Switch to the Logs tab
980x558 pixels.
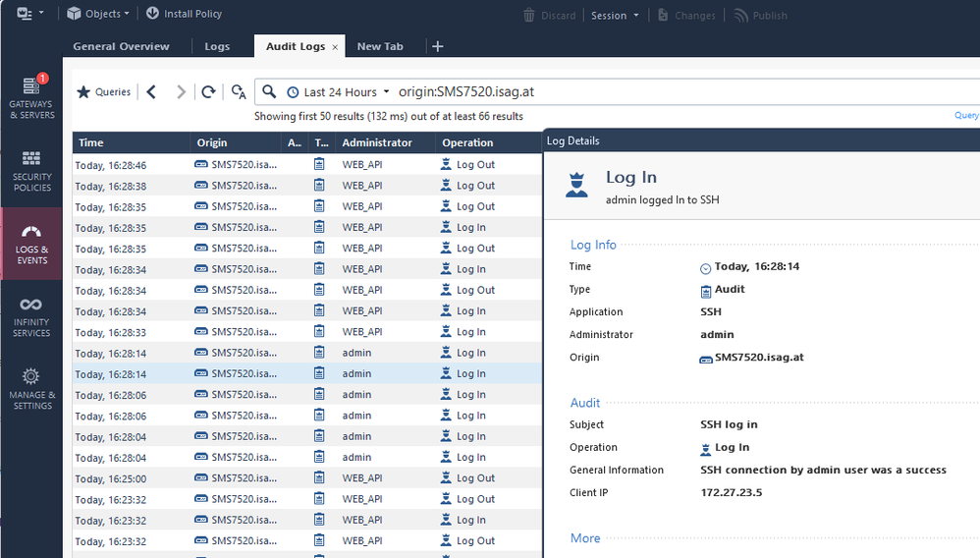pos(217,46)
